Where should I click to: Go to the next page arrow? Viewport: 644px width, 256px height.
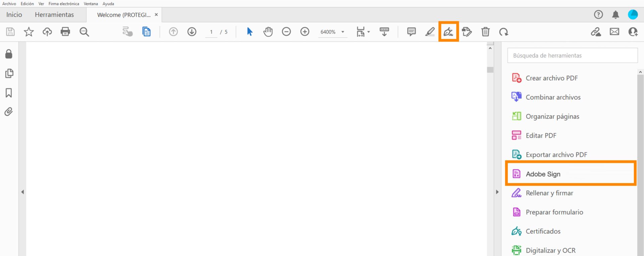click(192, 32)
